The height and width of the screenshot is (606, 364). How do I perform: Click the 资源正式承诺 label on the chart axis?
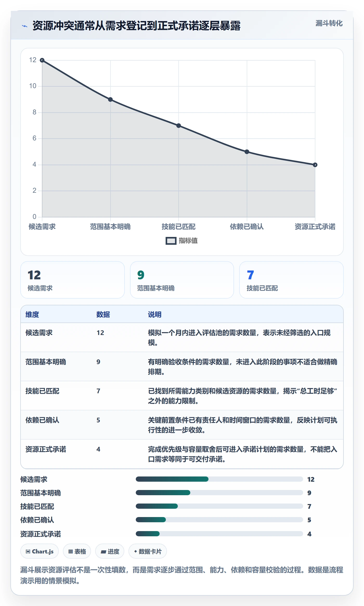tap(315, 227)
